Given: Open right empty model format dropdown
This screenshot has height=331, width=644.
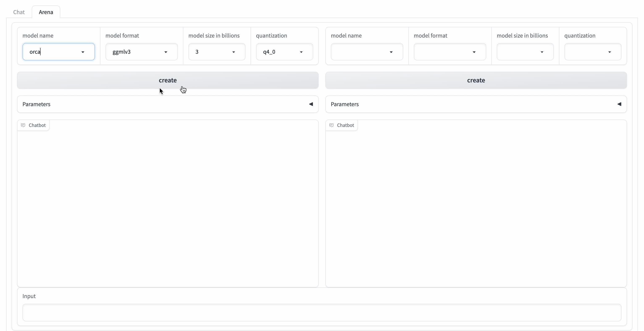Looking at the screenshot, I should (450, 52).
